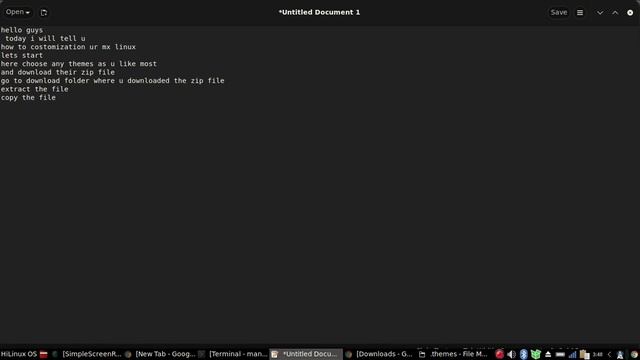
Task: Click the '*Untitled Document 1' title
Action: pyautogui.click(x=319, y=12)
